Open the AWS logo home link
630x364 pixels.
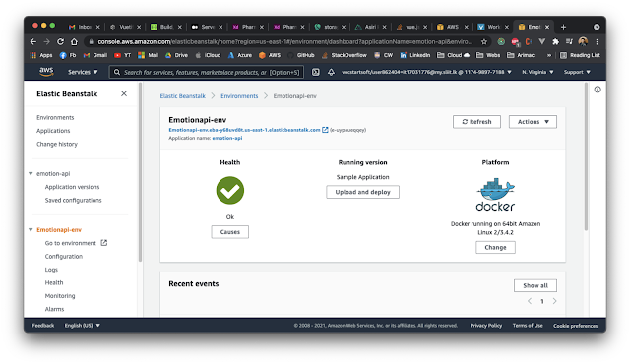point(46,72)
